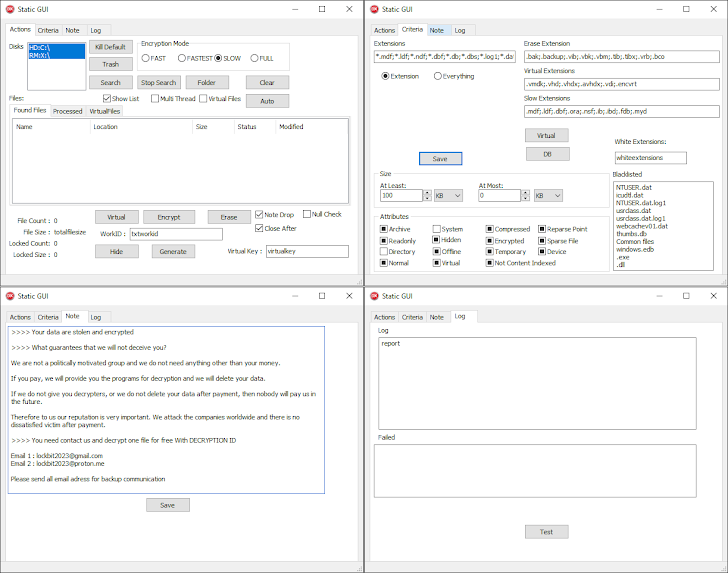Toggle the Null Check checkbox
This screenshot has width=728, height=573.
click(x=305, y=214)
